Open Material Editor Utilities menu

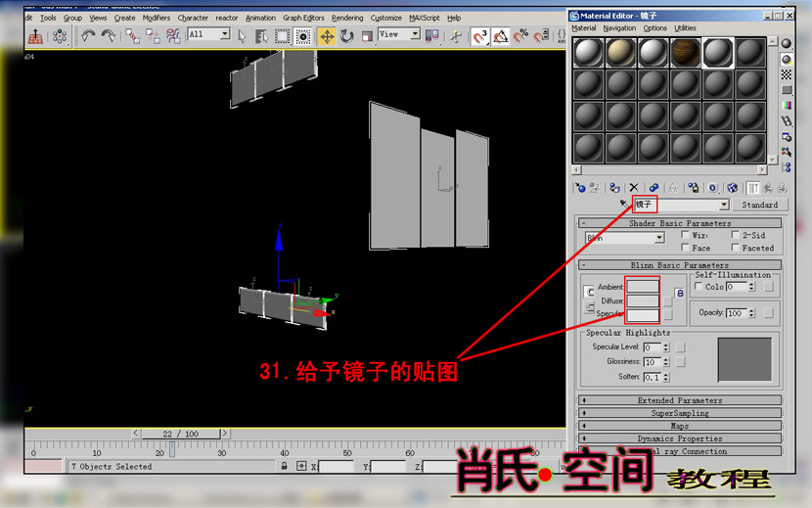point(685,28)
